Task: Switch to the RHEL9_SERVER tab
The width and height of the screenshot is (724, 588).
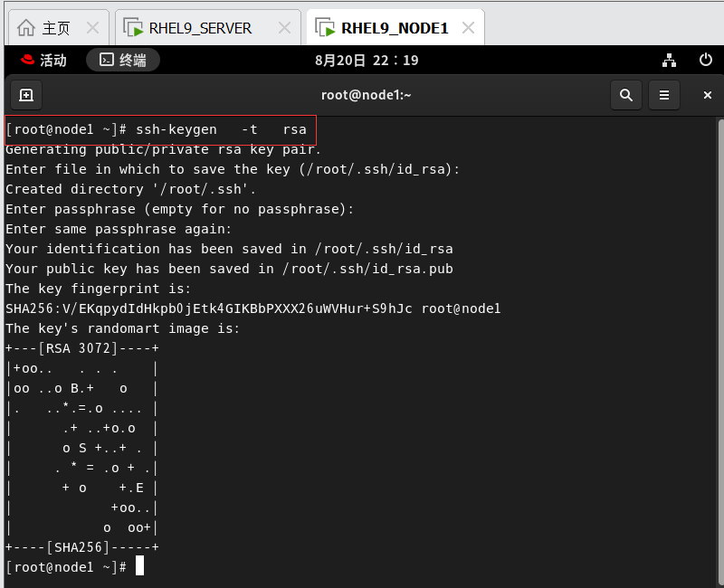Action: 208,28
